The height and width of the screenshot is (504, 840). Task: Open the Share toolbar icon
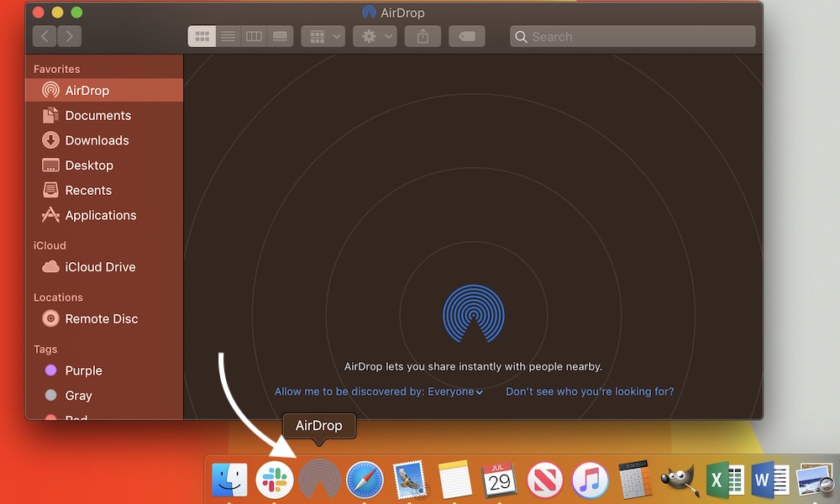coord(423,36)
